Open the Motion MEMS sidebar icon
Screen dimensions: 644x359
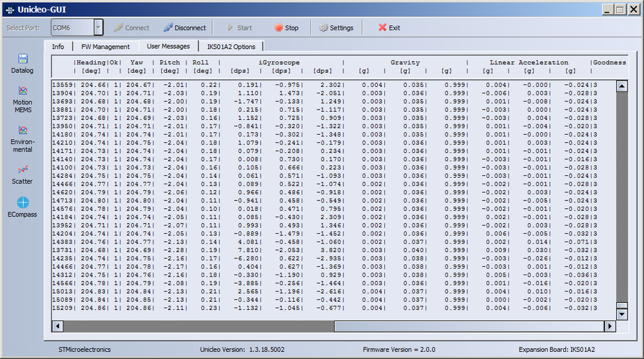[23, 99]
